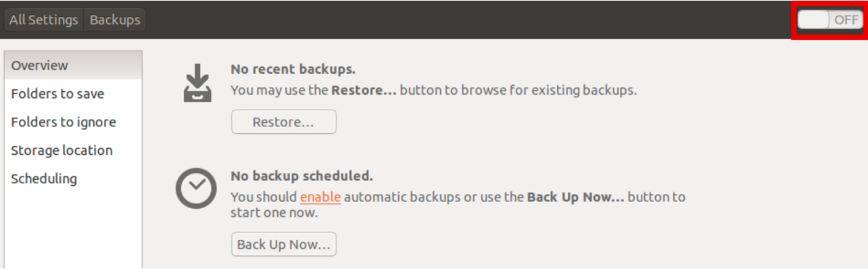Screen dimensions: 868x269
Task: Show the Scheduling page
Action: pyautogui.click(x=73, y=179)
